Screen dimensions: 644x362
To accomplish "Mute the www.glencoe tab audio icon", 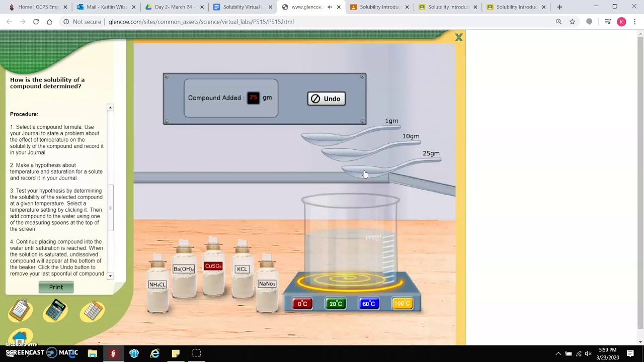I will [x=330, y=7].
